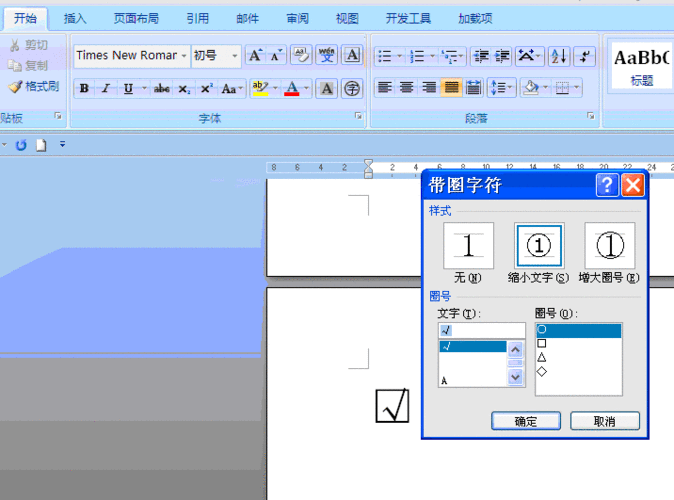Open the Asian Layout (Chinese typography) tool

529,56
